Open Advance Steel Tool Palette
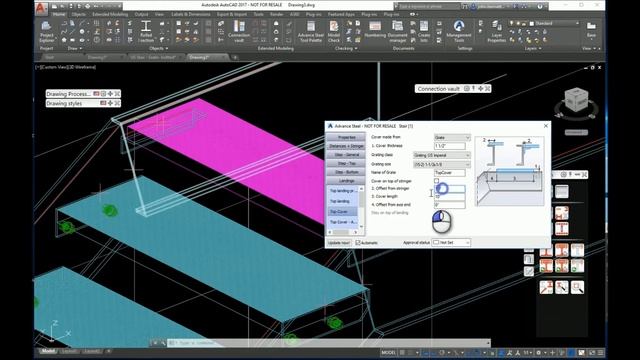This screenshot has height=360, width=640. click(311, 32)
